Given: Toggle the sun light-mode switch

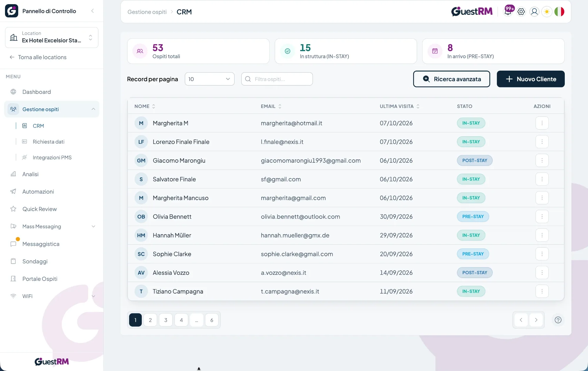Looking at the screenshot, I should tap(547, 12).
